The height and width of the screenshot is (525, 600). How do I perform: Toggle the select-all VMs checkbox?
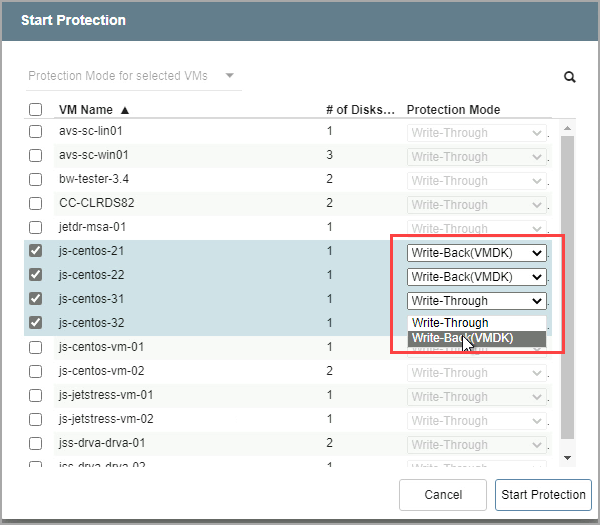36,110
